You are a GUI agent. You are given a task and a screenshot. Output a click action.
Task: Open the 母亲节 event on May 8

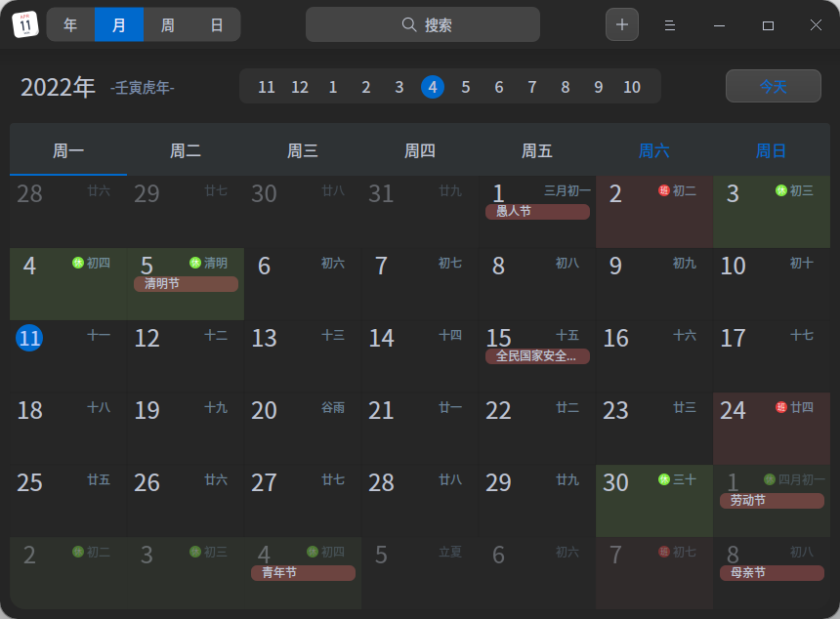coord(772,573)
